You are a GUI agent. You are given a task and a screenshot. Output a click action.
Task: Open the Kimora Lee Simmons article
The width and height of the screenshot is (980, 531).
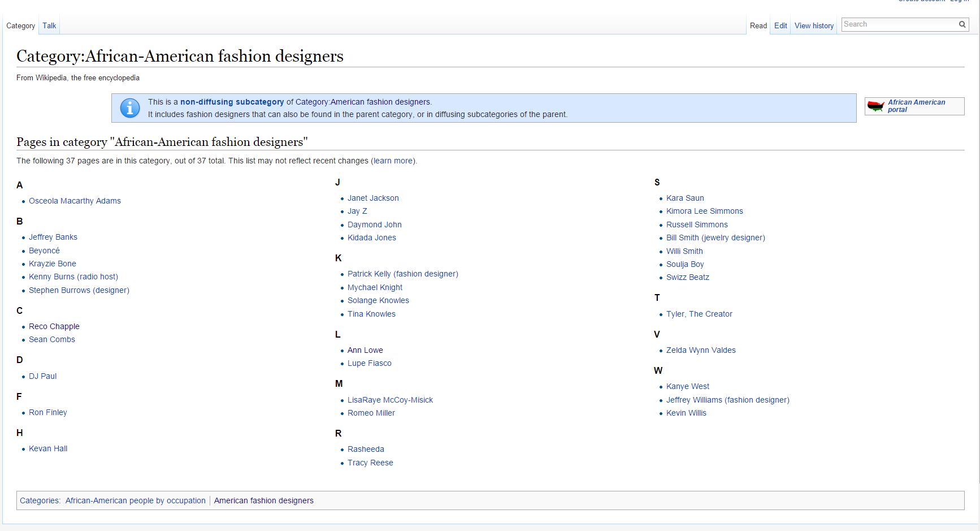[x=705, y=211]
